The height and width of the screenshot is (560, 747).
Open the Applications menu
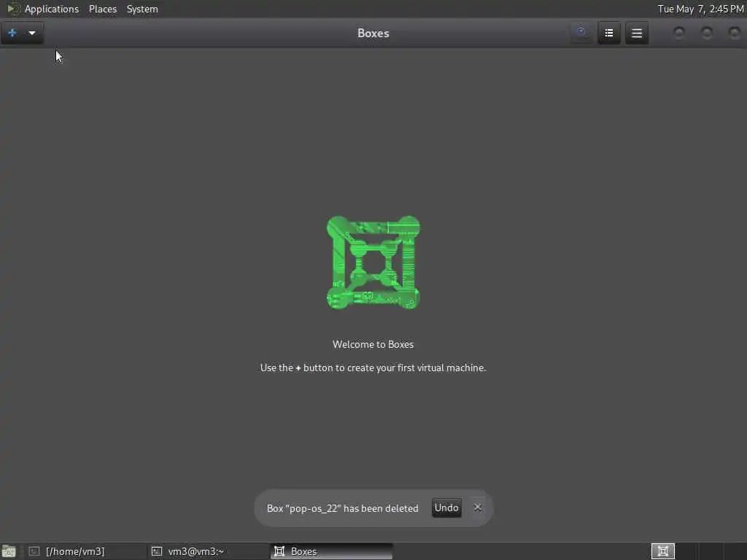[52, 9]
